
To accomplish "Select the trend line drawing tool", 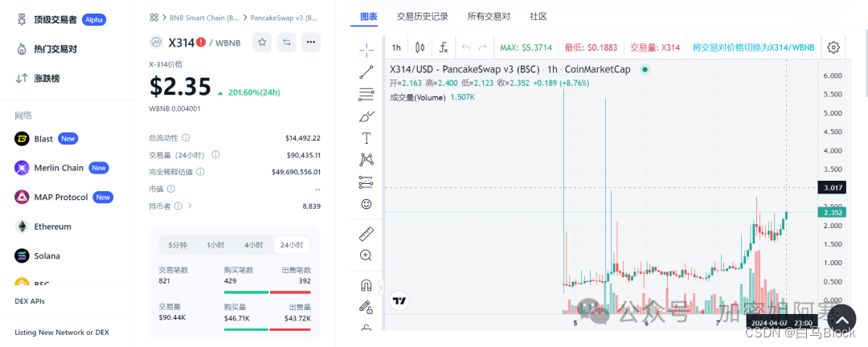I will pos(366,72).
